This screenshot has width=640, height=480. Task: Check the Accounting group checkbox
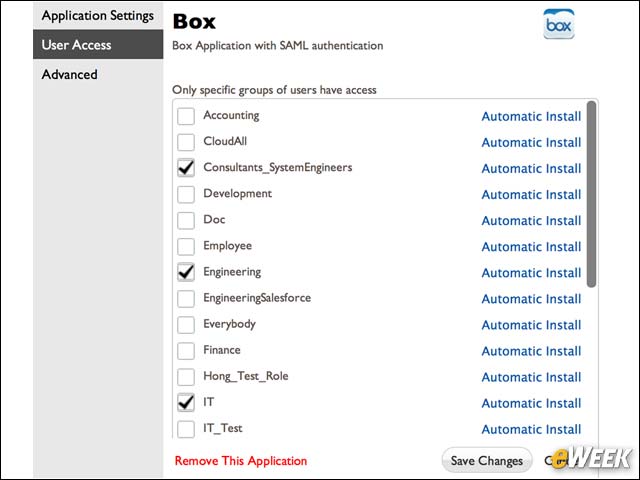click(186, 116)
